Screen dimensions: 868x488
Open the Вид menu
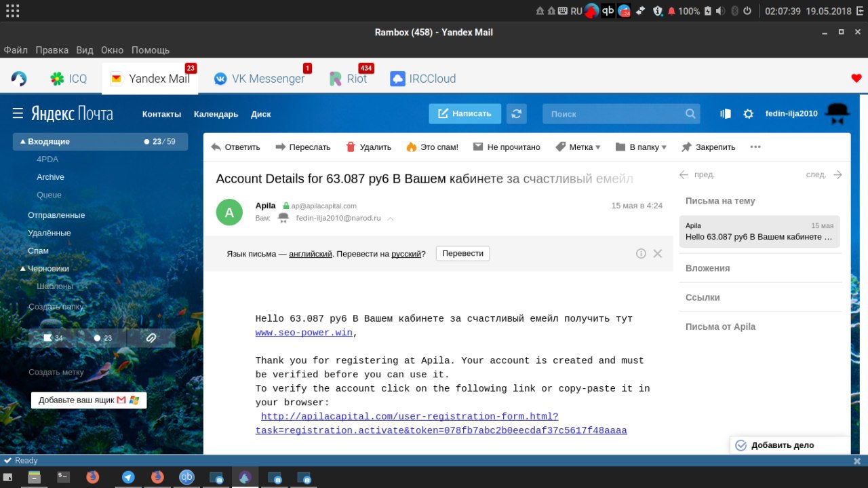(x=85, y=50)
